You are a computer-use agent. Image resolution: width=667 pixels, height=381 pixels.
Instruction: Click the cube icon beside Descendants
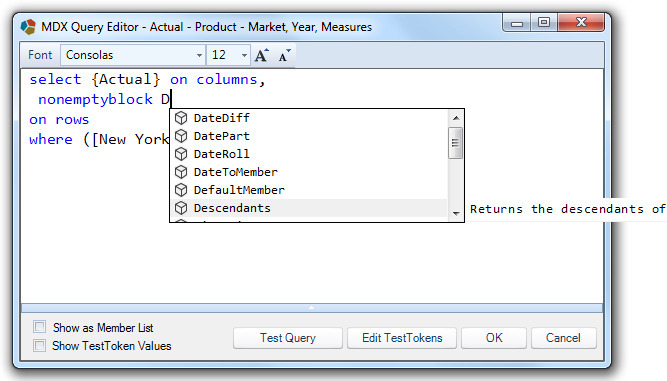pos(181,208)
